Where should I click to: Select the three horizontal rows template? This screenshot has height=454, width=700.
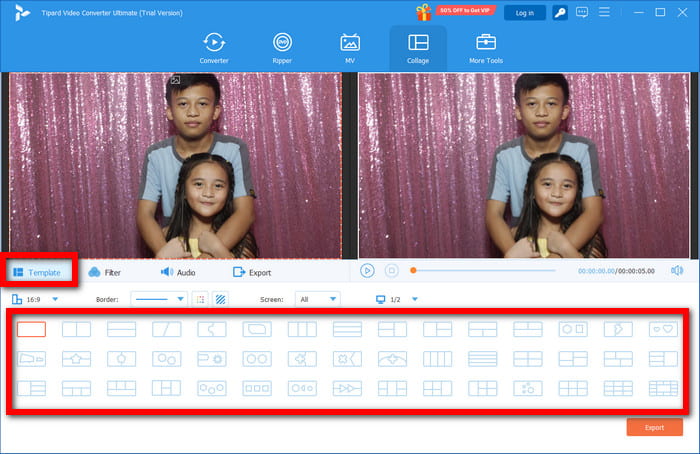(x=347, y=329)
